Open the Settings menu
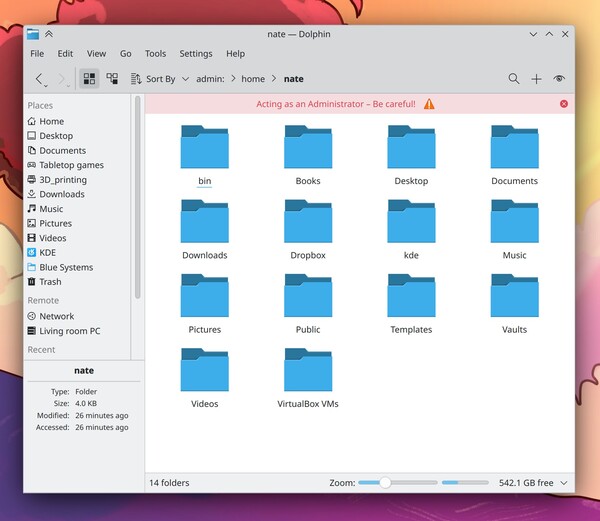600x521 pixels. coord(196,54)
